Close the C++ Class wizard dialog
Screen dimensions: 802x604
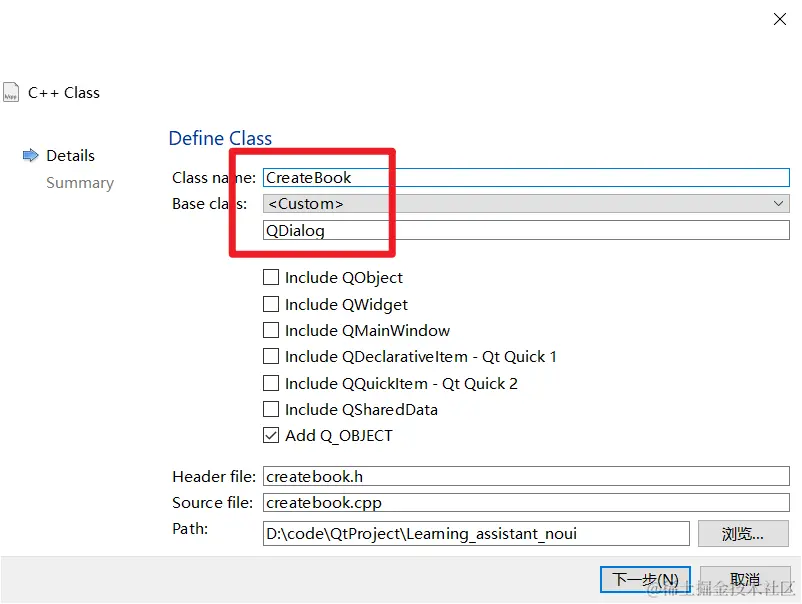(x=779, y=19)
